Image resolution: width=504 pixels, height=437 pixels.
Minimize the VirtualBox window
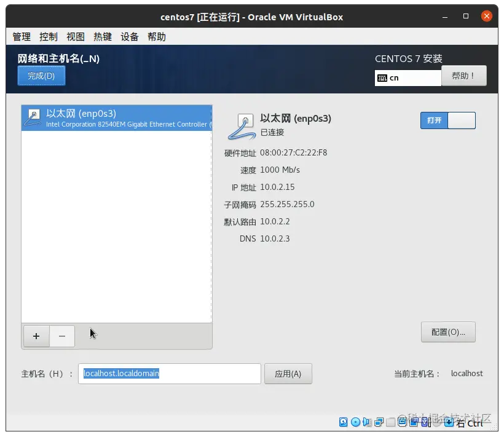pyautogui.click(x=445, y=17)
